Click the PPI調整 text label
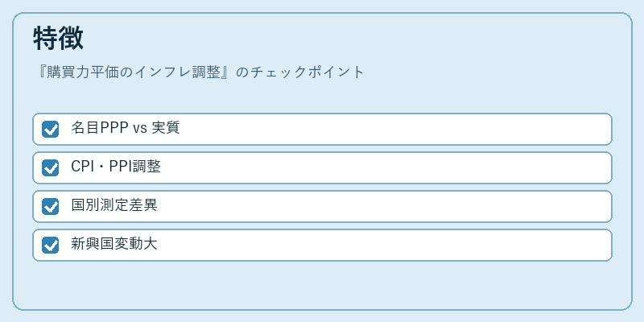Viewport: 644px width, 322px height. (134, 167)
